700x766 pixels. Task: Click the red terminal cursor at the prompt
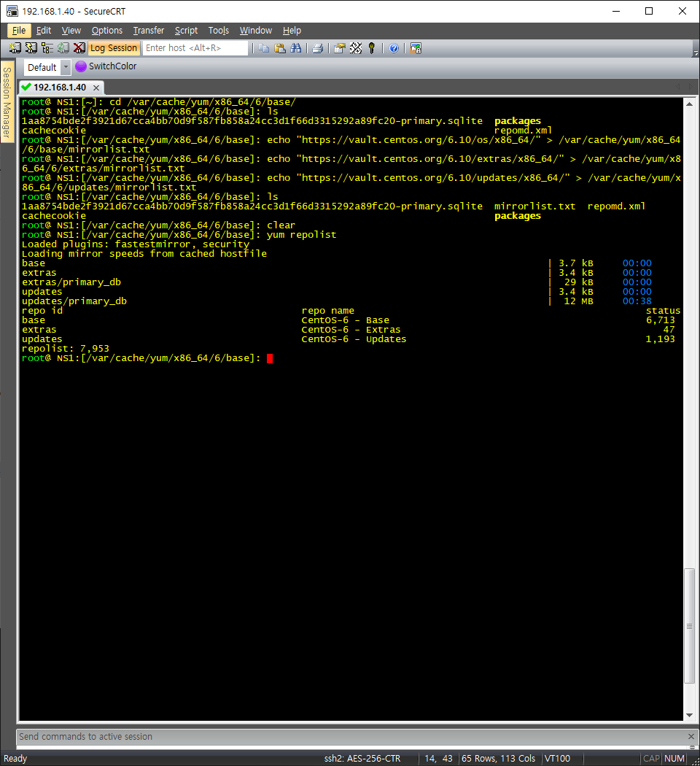pos(270,358)
